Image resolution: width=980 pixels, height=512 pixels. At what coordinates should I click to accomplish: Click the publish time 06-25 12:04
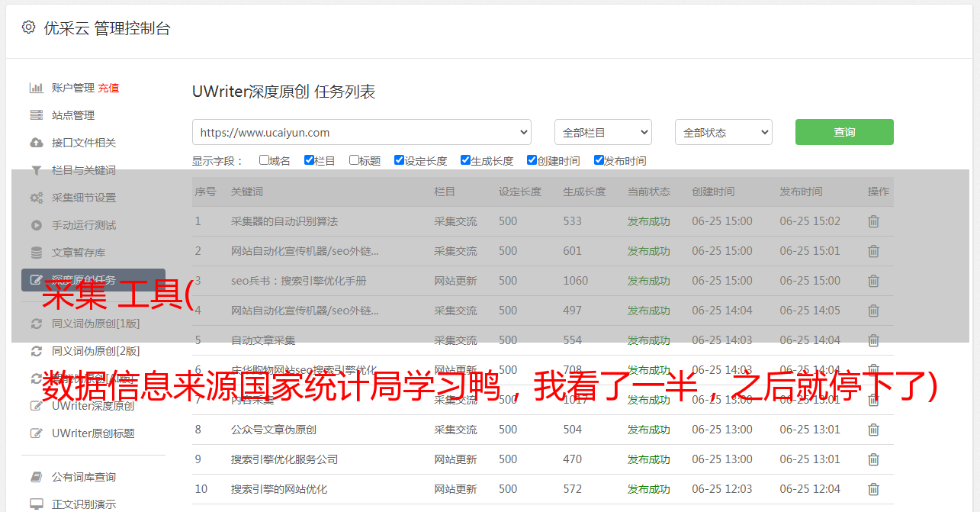(x=810, y=489)
